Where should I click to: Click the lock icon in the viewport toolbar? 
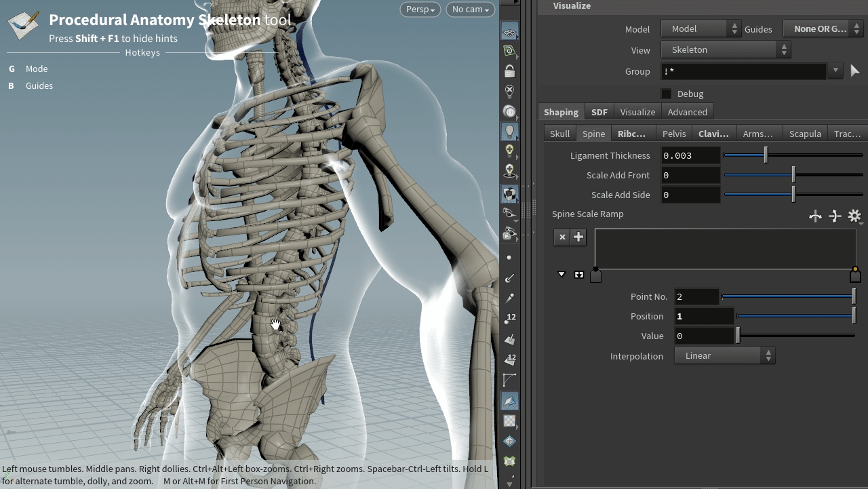click(x=509, y=71)
